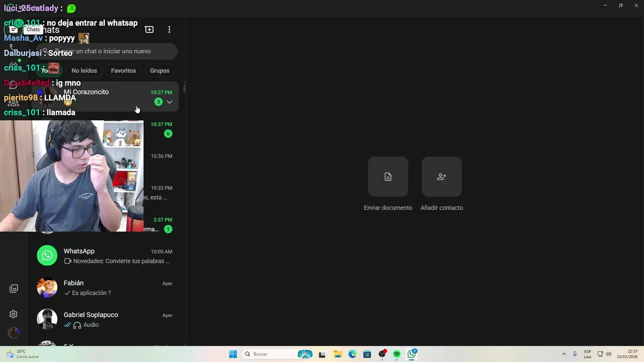Show hidden system tray icons

pos(564,354)
